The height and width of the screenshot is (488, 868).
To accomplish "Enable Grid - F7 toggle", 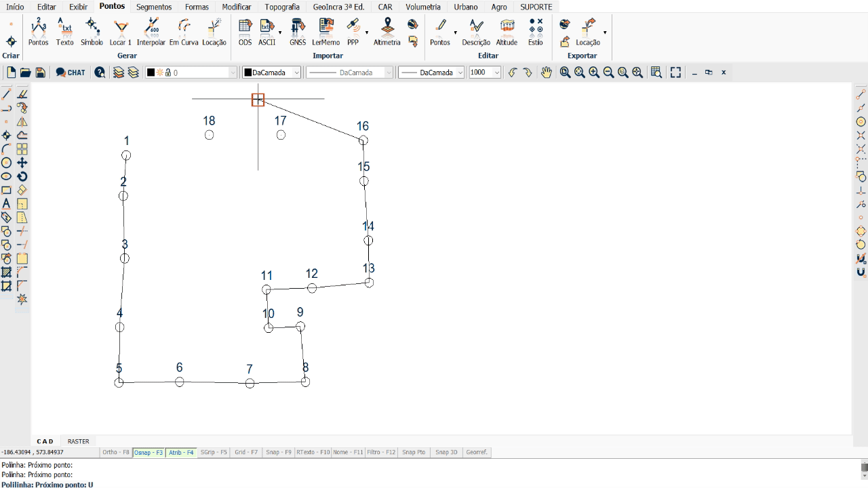I will (x=245, y=452).
